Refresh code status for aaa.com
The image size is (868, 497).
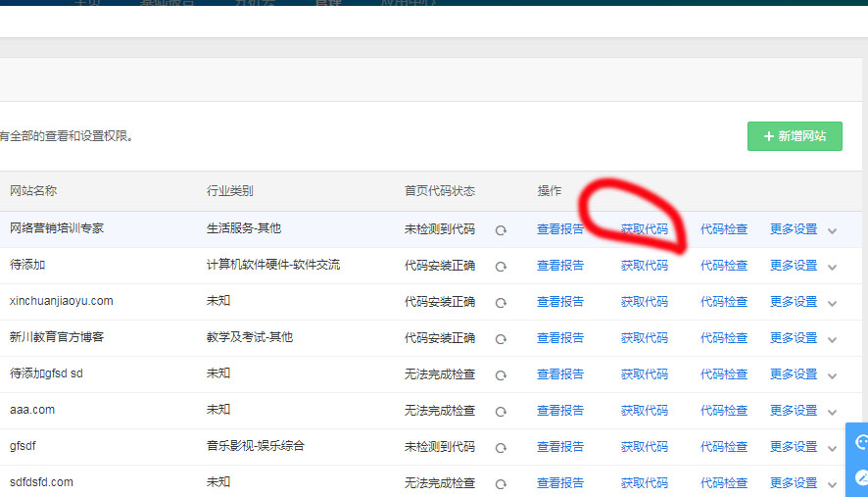point(501,412)
